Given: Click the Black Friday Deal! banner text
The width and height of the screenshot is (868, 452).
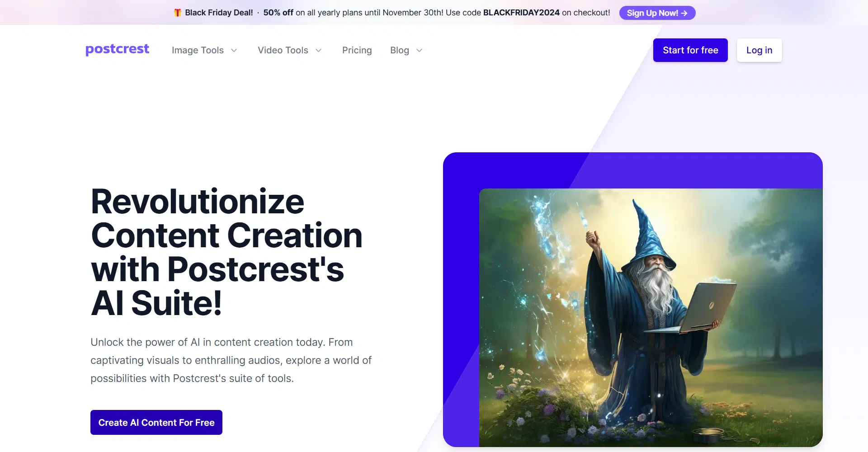Looking at the screenshot, I should 219,13.
